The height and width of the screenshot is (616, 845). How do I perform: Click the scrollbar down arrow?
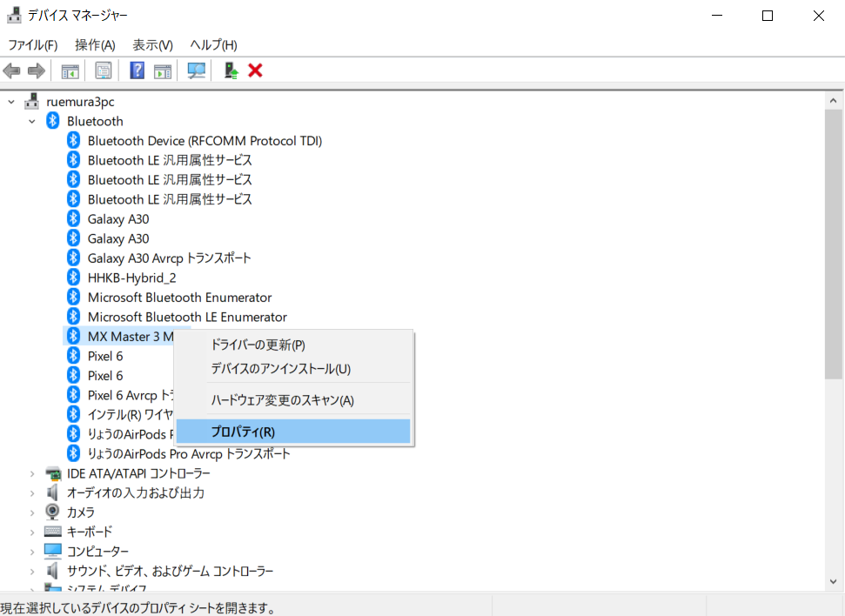click(833, 581)
